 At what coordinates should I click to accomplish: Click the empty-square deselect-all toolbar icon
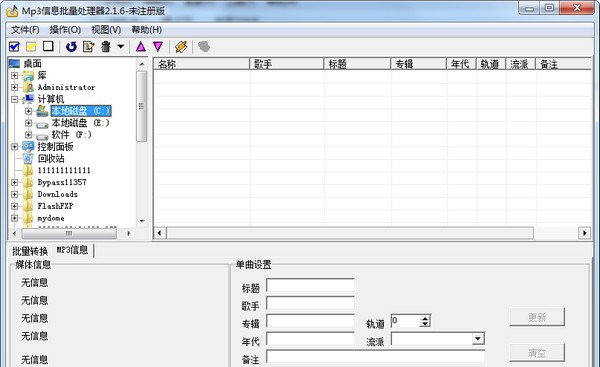(48, 46)
